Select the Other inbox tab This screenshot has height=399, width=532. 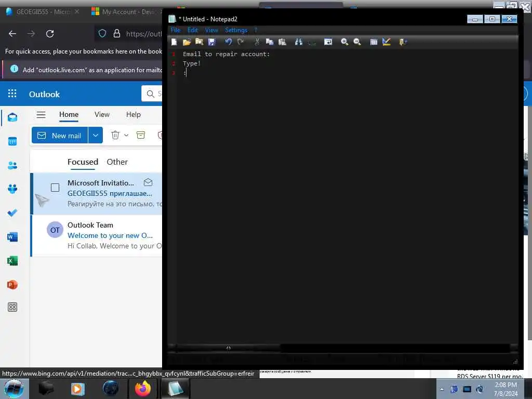(117, 162)
